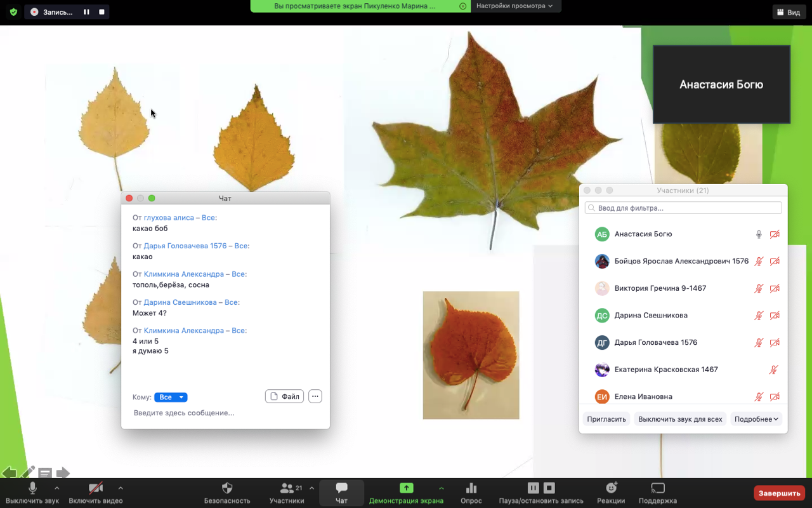Expand the arrow next to Участники
Screen dimensions: 812x508
click(x=311, y=488)
